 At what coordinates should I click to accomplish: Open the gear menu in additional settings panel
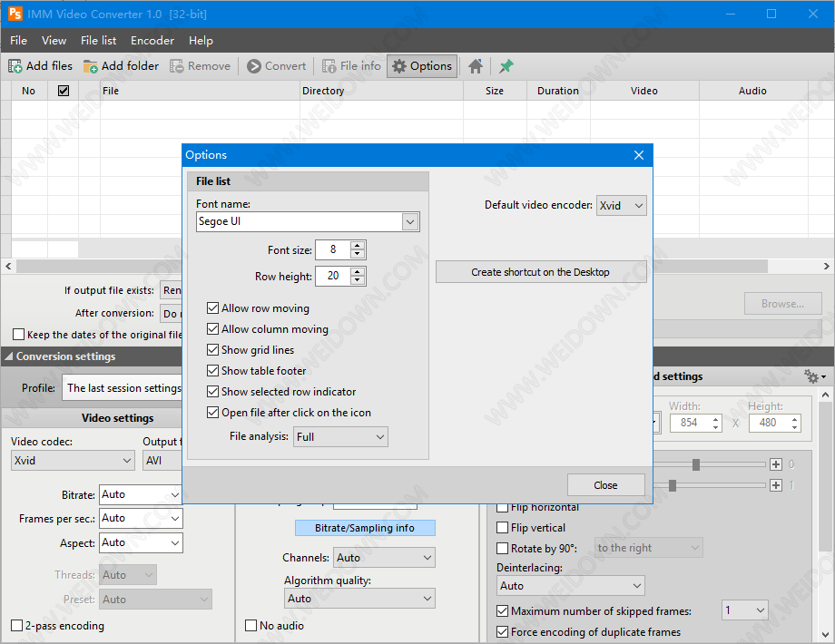[815, 376]
